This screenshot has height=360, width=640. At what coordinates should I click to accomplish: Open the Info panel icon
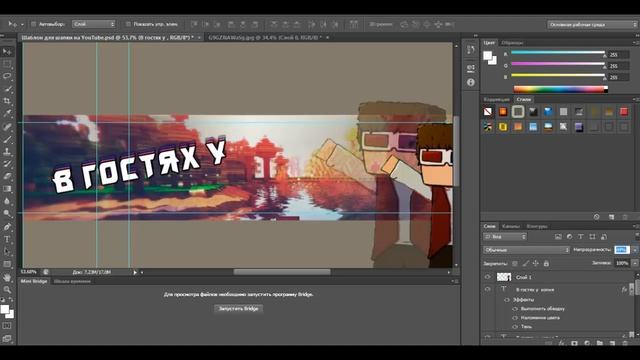click(471, 82)
